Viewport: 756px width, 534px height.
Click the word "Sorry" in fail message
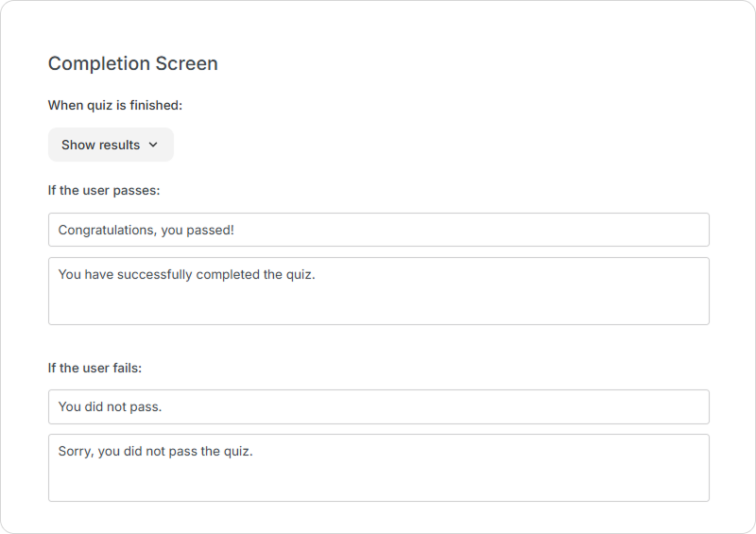(x=75, y=451)
